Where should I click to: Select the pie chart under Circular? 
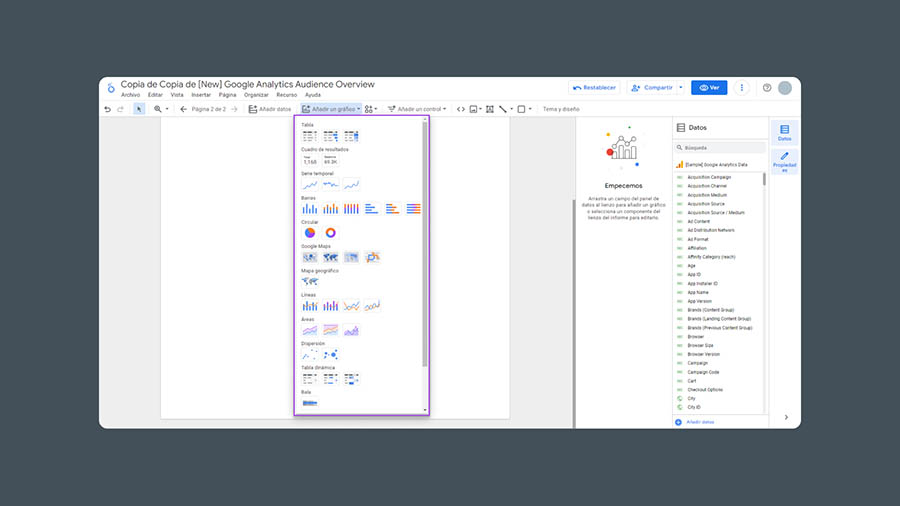click(x=310, y=233)
